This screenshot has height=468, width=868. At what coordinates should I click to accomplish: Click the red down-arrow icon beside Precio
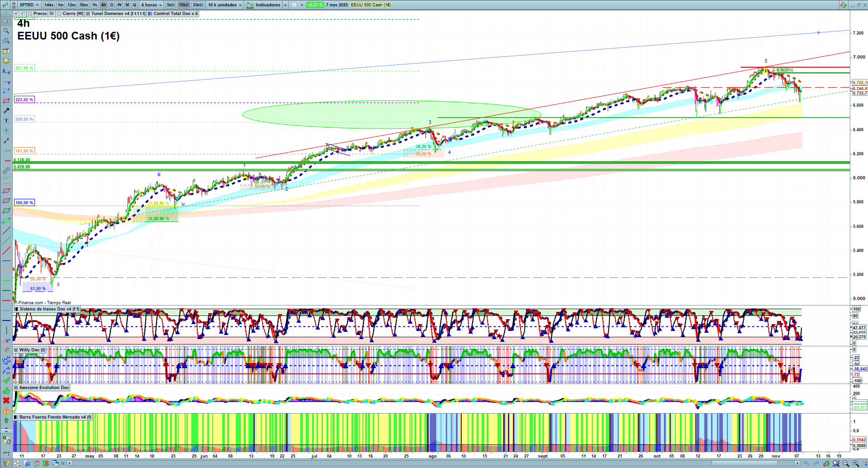(x=16, y=14)
